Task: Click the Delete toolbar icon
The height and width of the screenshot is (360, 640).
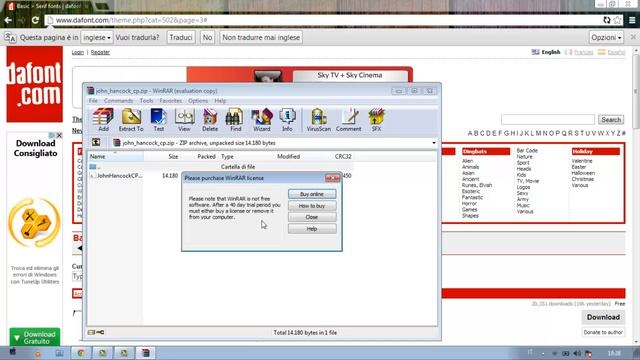Action: (x=210, y=120)
